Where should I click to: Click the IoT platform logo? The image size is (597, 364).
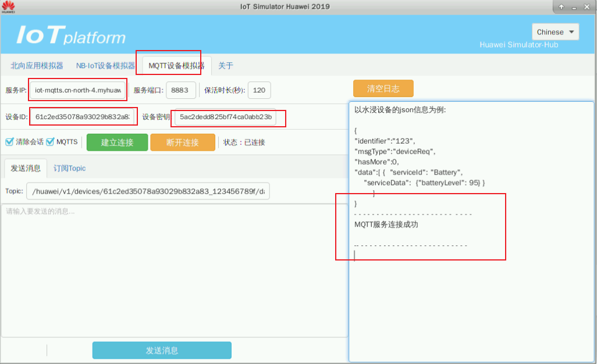click(x=71, y=35)
